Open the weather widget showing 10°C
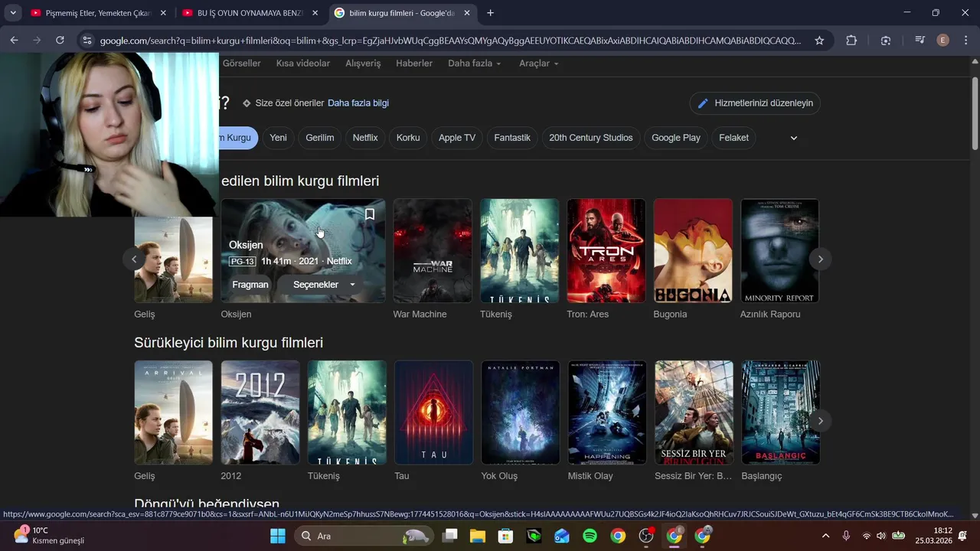The width and height of the screenshot is (980, 551). pyautogui.click(x=49, y=536)
